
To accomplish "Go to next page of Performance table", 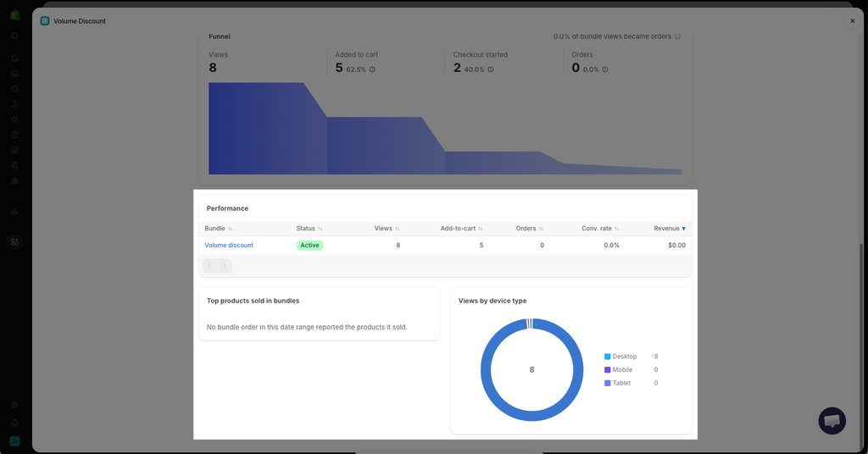I will point(224,266).
